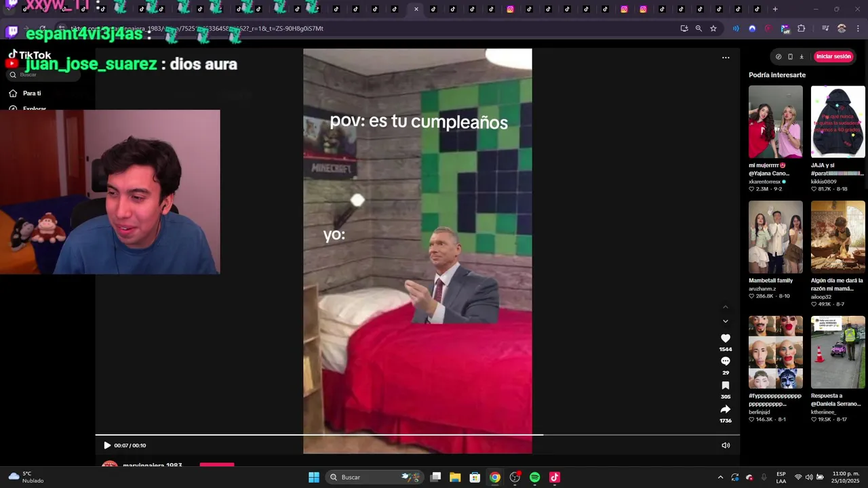Open the Nublado weather widget

(x=26, y=477)
